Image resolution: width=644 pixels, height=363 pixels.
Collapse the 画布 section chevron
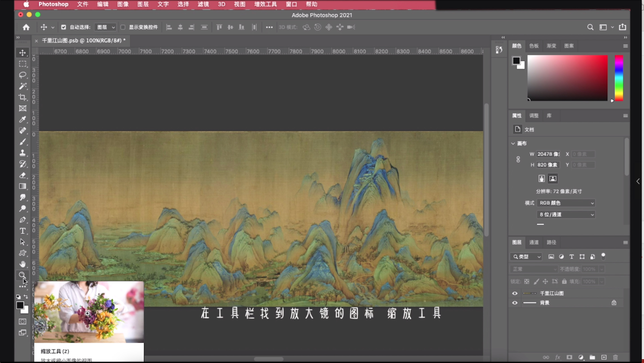click(x=513, y=143)
